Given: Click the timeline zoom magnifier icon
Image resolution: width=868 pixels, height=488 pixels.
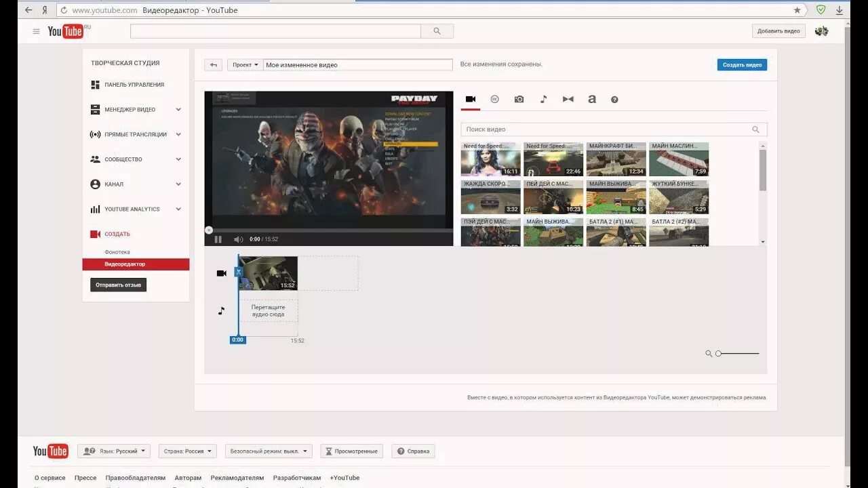Looking at the screenshot, I should tap(709, 353).
